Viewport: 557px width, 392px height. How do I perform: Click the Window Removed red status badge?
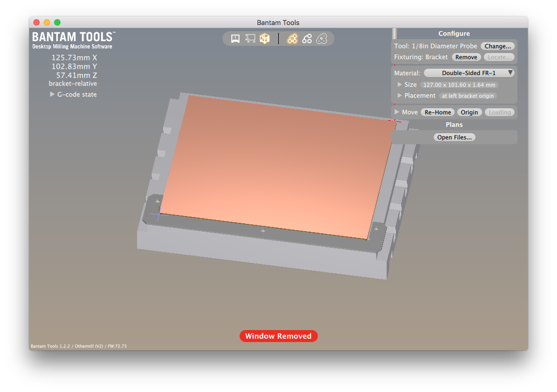[x=278, y=336]
